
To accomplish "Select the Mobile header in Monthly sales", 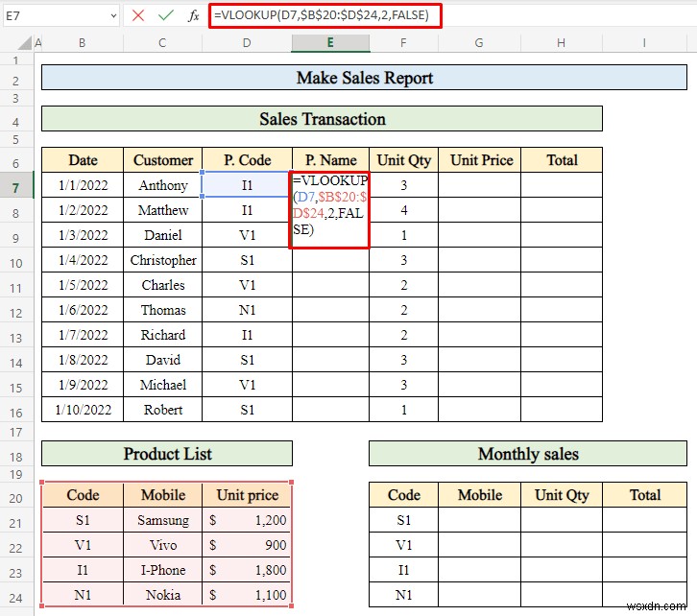I will pyautogui.click(x=479, y=495).
